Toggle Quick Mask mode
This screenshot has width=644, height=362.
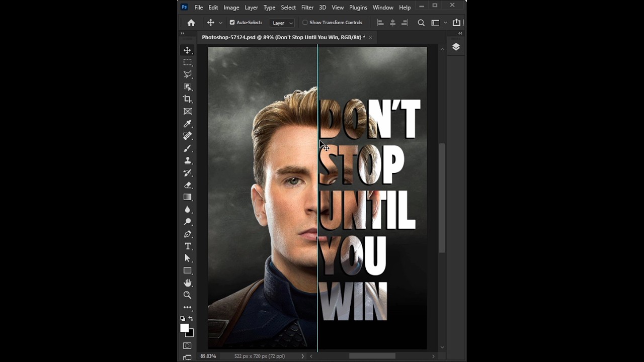(187, 346)
